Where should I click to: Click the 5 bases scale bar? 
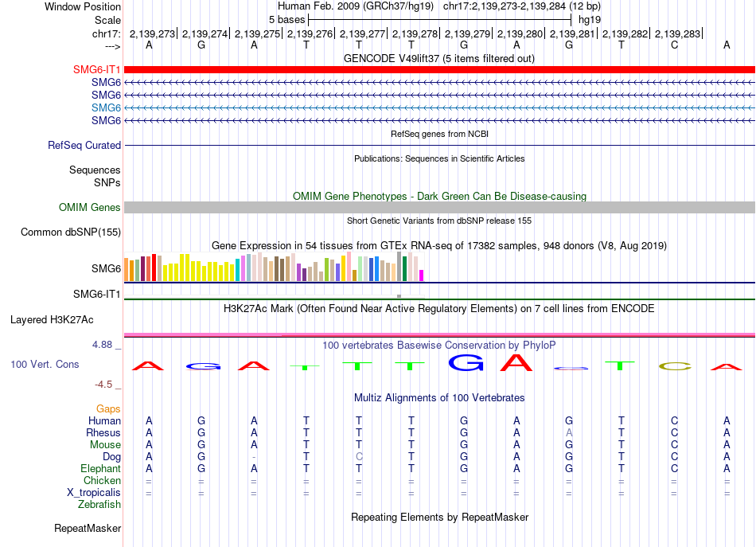440,20
